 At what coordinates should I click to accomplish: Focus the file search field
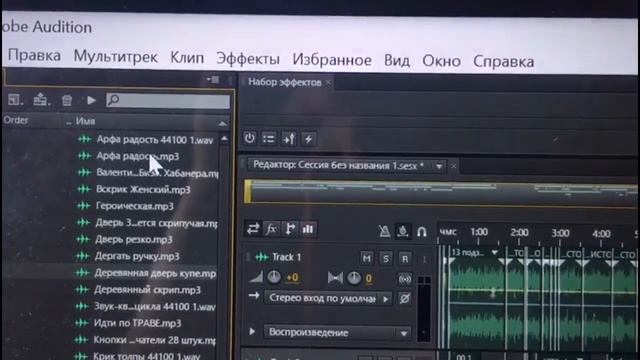[x=168, y=100]
